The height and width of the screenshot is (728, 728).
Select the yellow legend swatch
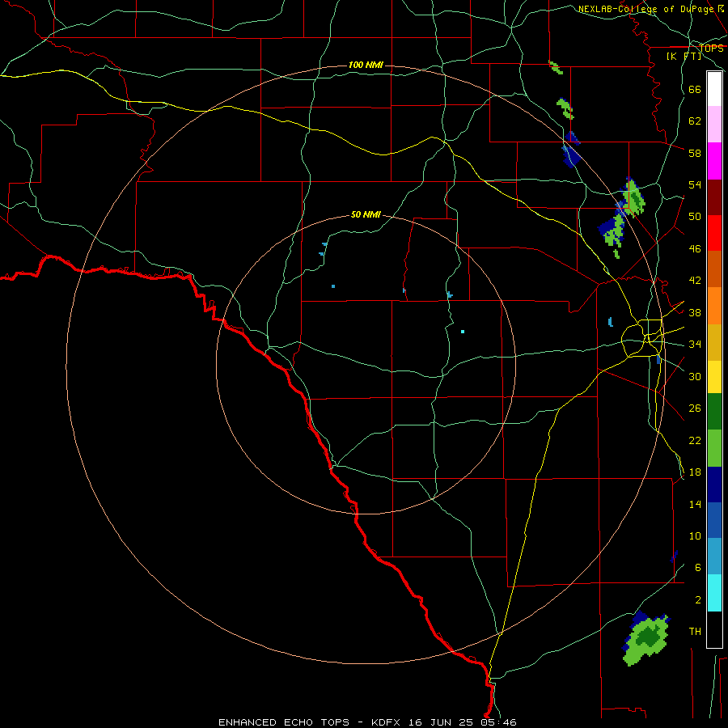[714, 377]
